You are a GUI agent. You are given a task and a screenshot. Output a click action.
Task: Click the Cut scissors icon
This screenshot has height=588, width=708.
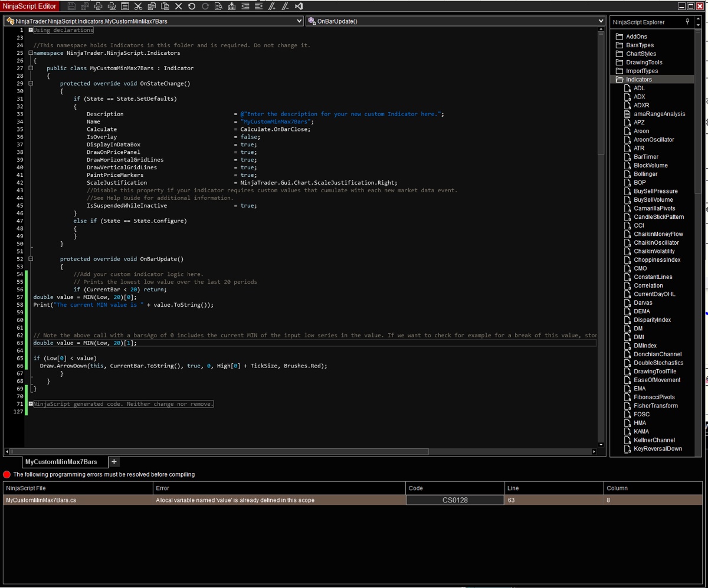(x=138, y=6)
